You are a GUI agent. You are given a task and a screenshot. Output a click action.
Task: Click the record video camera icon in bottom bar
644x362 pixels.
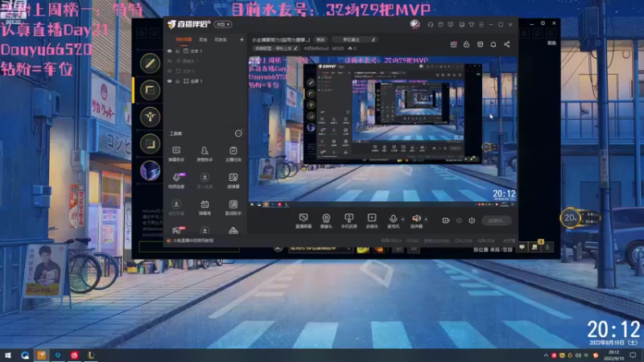(x=446, y=220)
